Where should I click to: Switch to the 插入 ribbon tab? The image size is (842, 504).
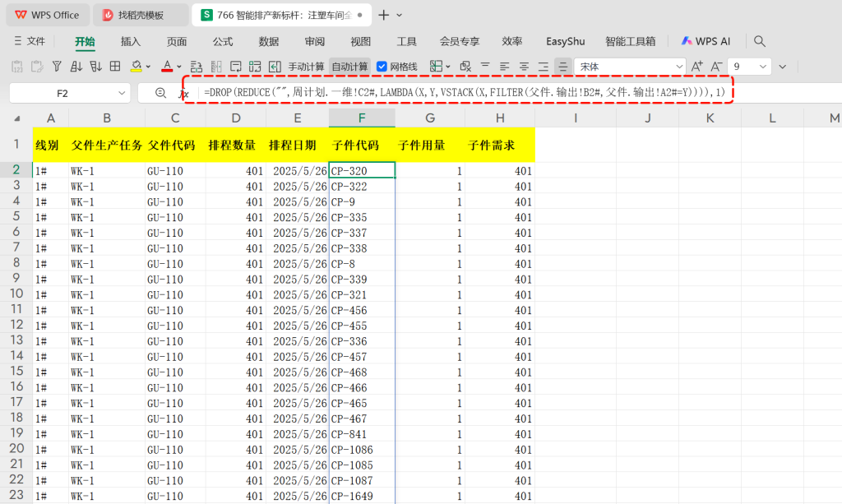click(131, 41)
